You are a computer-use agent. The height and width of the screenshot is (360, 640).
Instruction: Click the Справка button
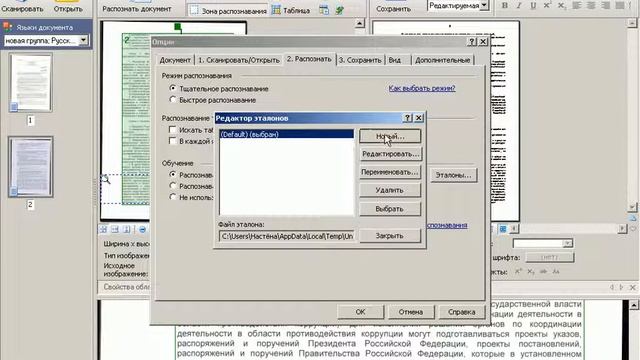pos(462,312)
